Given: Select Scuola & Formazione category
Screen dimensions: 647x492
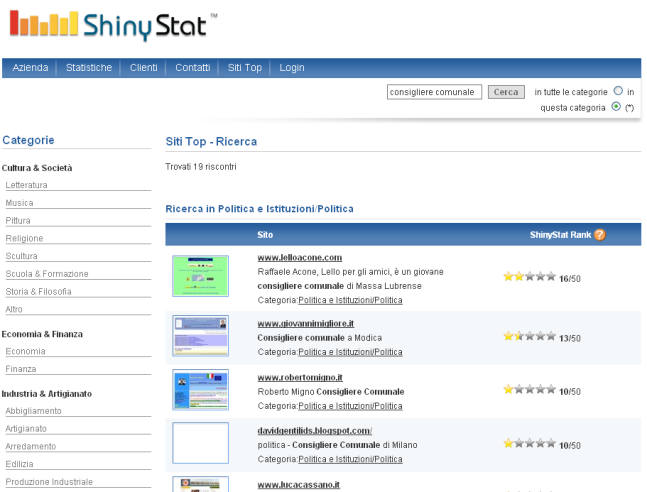Looking at the screenshot, I should tap(47, 274).
